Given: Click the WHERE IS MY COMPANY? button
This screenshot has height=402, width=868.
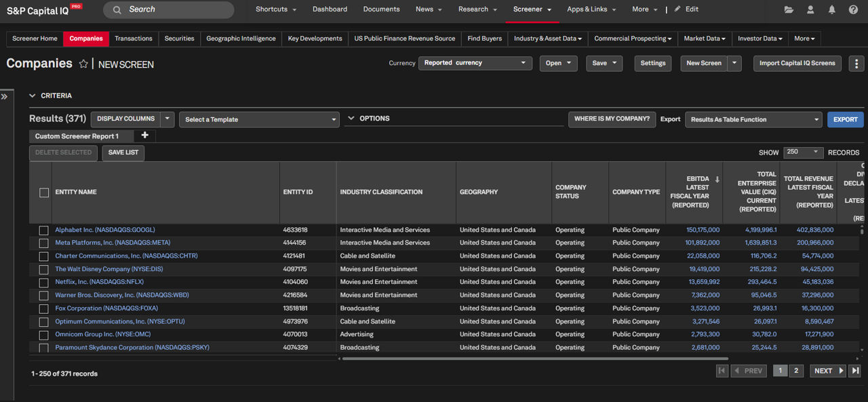Looking at the screenshot, I should pos(612,119).
